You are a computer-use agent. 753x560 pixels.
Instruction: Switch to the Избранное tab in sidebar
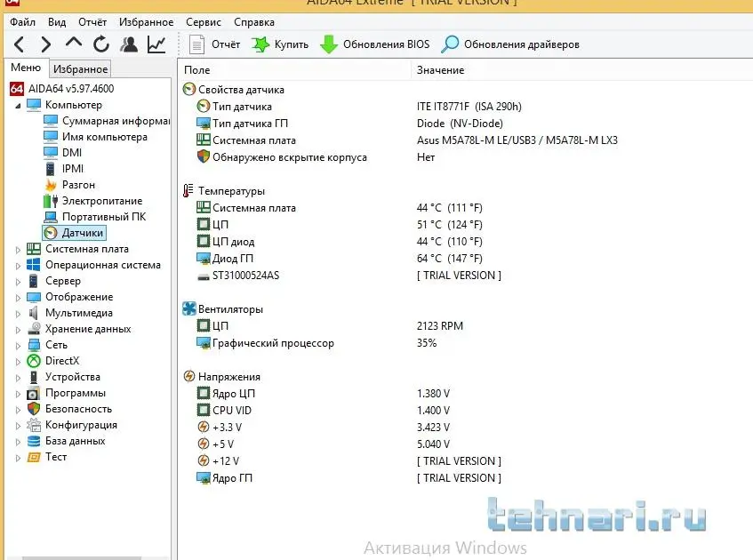point(80,69)
